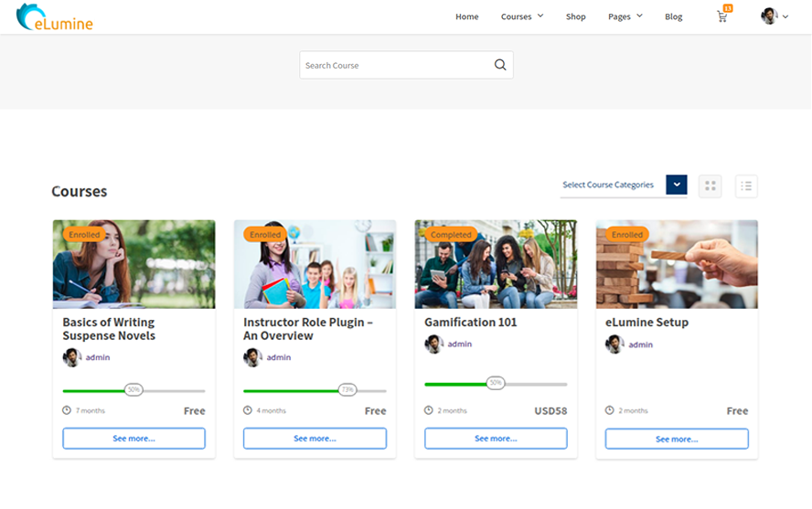Screen dimensions: 812x509
Task: Go to Home menu item
Action: point(466,16)
